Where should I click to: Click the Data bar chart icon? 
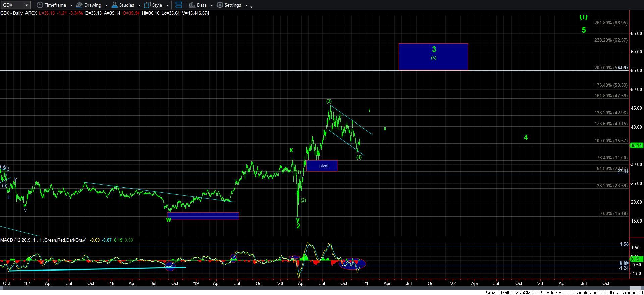tap(192, 5)
